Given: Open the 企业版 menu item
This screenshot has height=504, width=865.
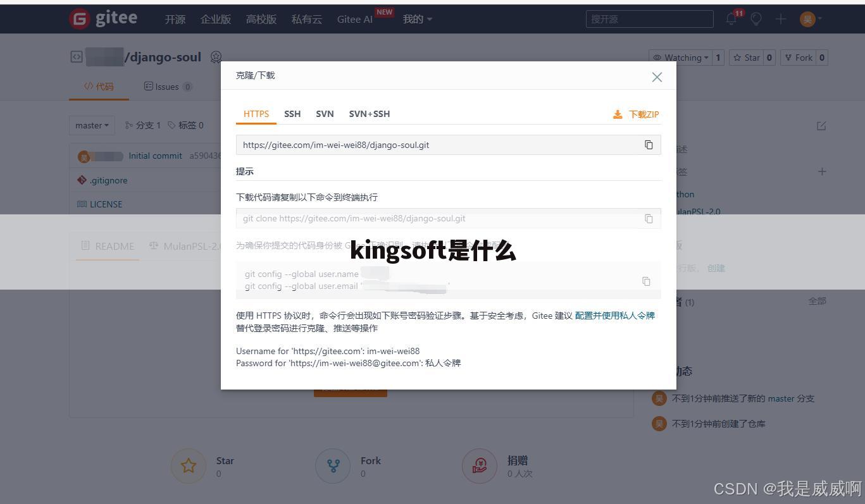Looking at the screenshot, I should (x=216, y=19).
